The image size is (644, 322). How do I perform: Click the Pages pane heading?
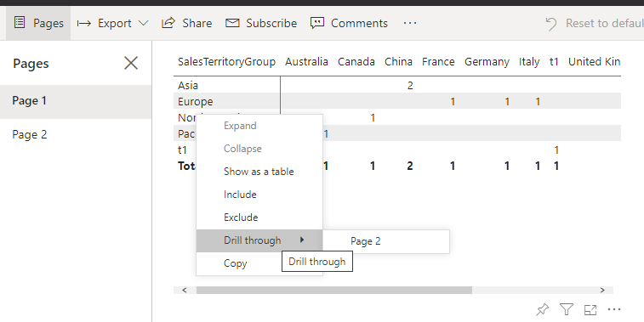click(31, 64)
